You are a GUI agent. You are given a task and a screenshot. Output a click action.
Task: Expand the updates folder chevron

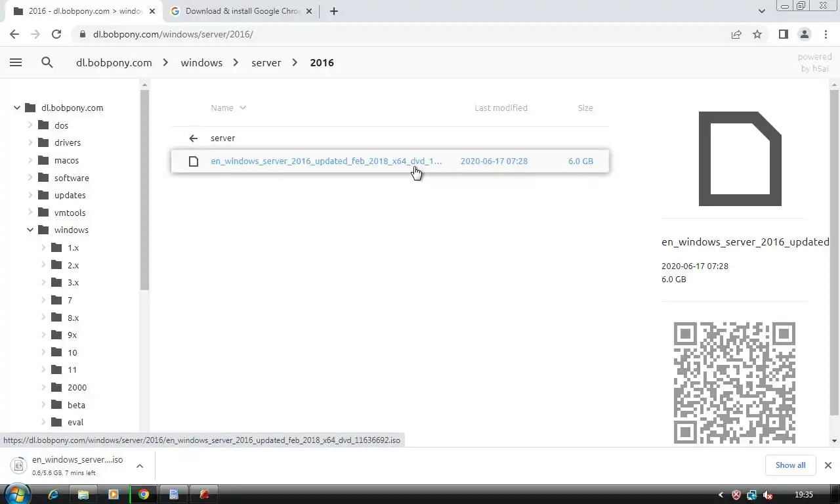click(30, 195)
